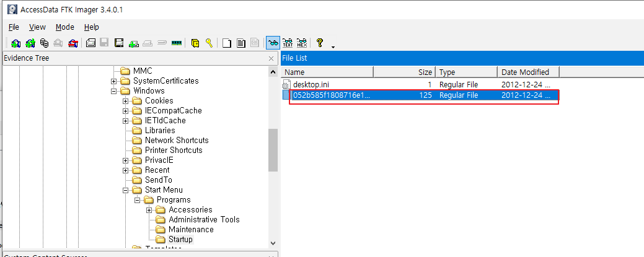Screen dimensions: 644x257
Task: Click grayed Export Directory Listing icon
Action: point(255,43)
